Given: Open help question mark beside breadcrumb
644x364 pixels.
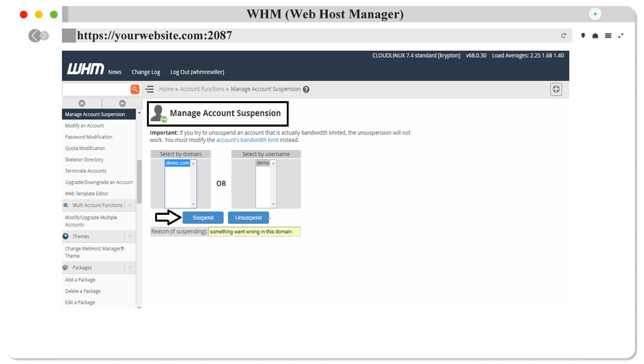Looking at the screenshot, I should (x=306, y=89).
